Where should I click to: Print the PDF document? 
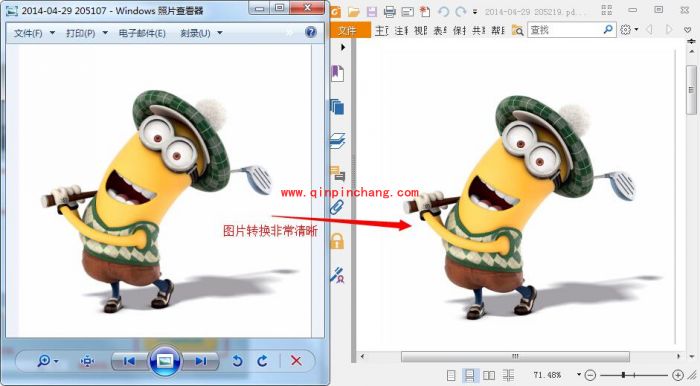390,12
